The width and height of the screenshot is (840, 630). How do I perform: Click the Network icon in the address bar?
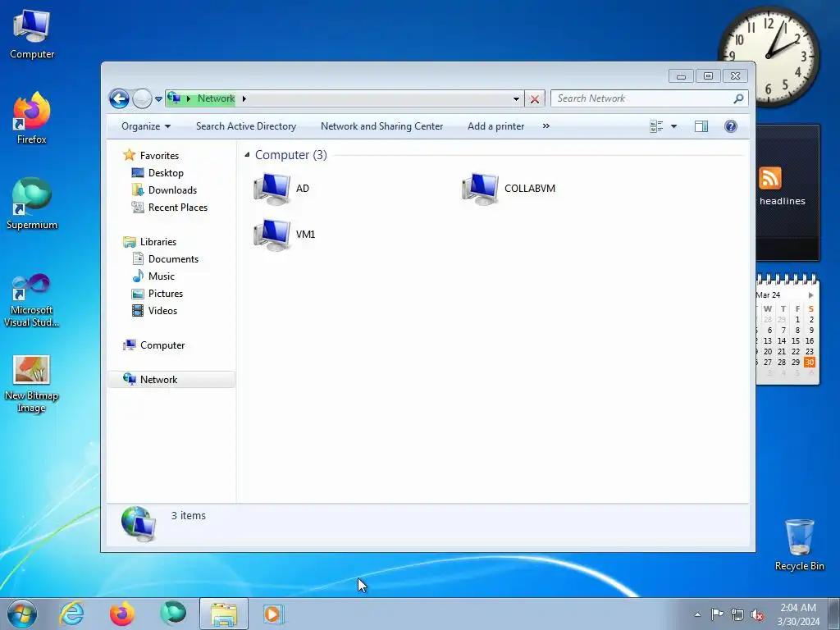(174, 98)
